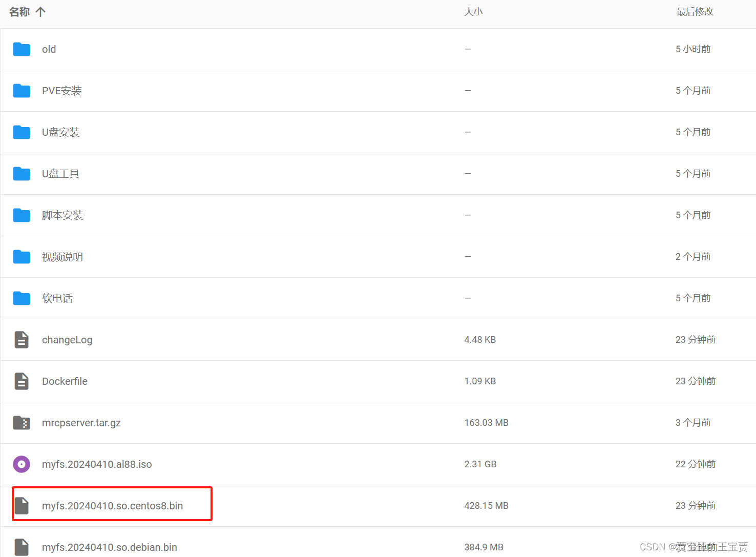Click the 1.09 KB size value

480,381
